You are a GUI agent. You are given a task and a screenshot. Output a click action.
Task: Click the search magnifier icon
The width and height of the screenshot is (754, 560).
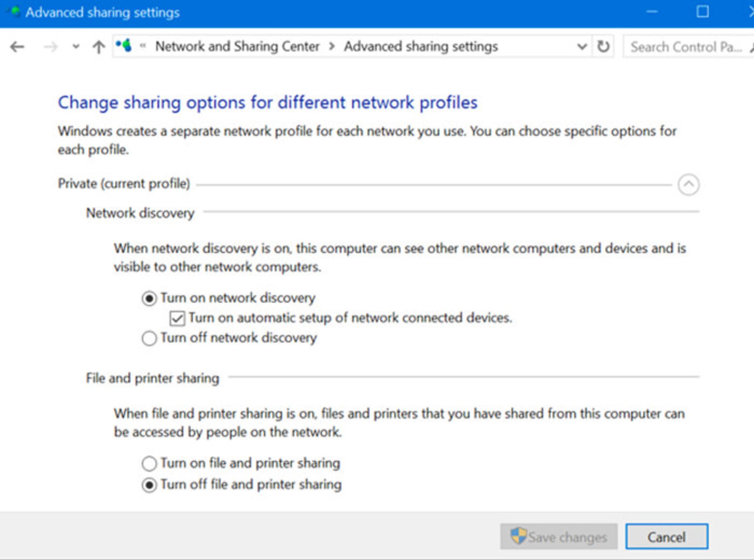point(751,47)
